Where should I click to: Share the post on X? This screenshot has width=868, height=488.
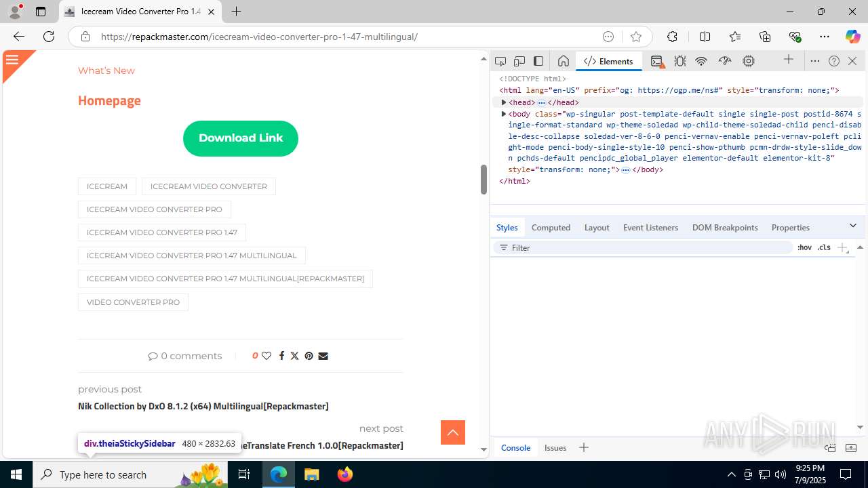pos(294,356)
